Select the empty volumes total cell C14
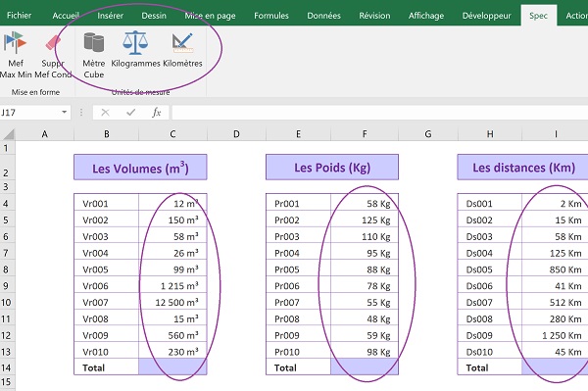The image size is (588, 391). (x=172, y=367)
